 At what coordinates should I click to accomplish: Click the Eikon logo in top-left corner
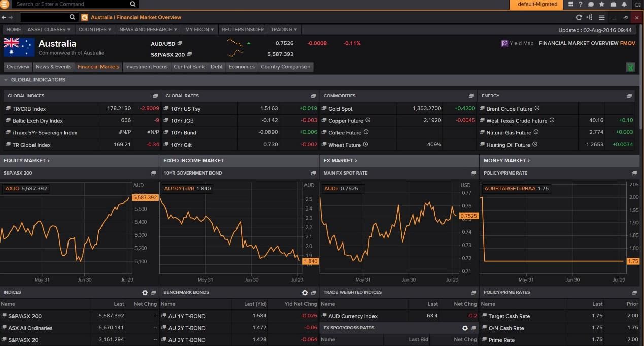click(x=5, y=4)
